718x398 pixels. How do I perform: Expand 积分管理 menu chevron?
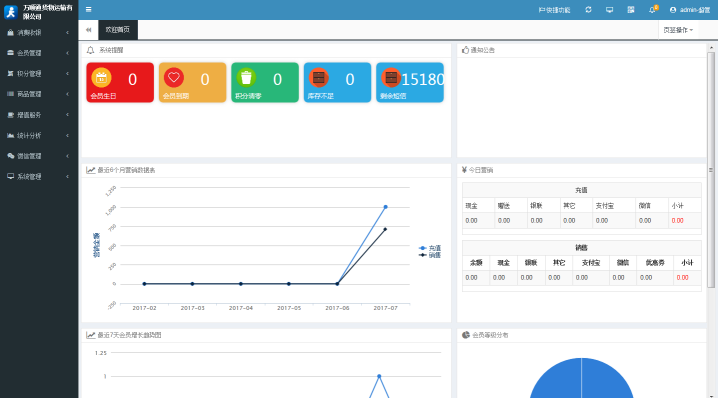[x=67, y=74]
